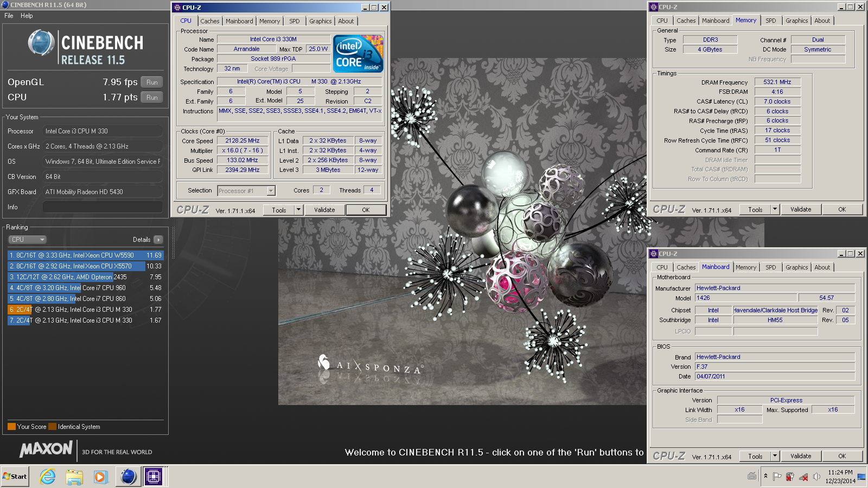Select ranking row Intel Core i7 CPU 960
Screen dimensions: 868x488
click(x=86, y=288)
